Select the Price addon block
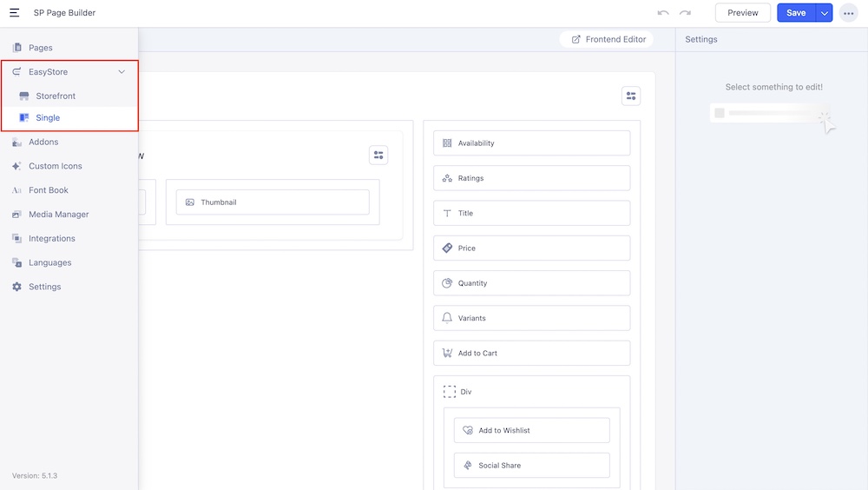 pyautogui.click(x=531, y=248)
